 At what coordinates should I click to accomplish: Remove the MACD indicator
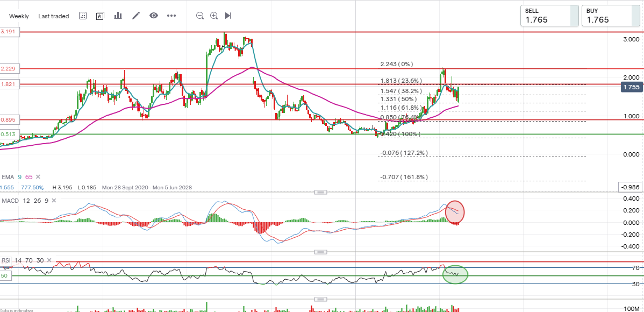pos(54,201)
